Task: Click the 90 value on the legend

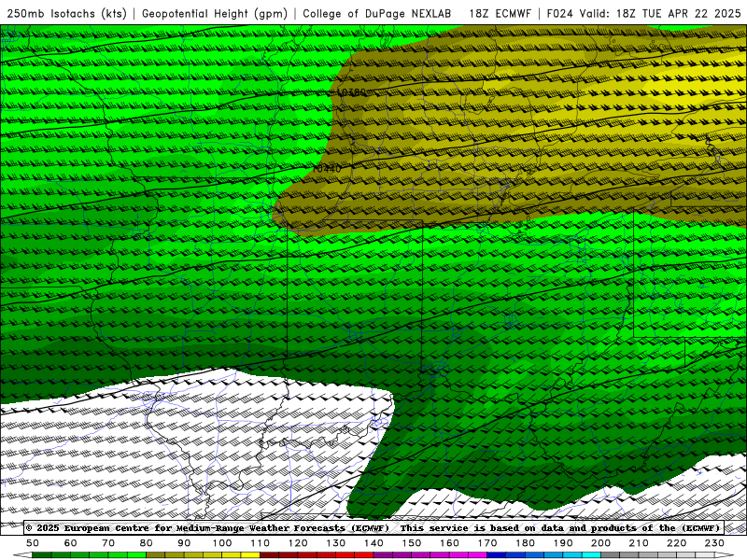Action: (x=184, y=543)
